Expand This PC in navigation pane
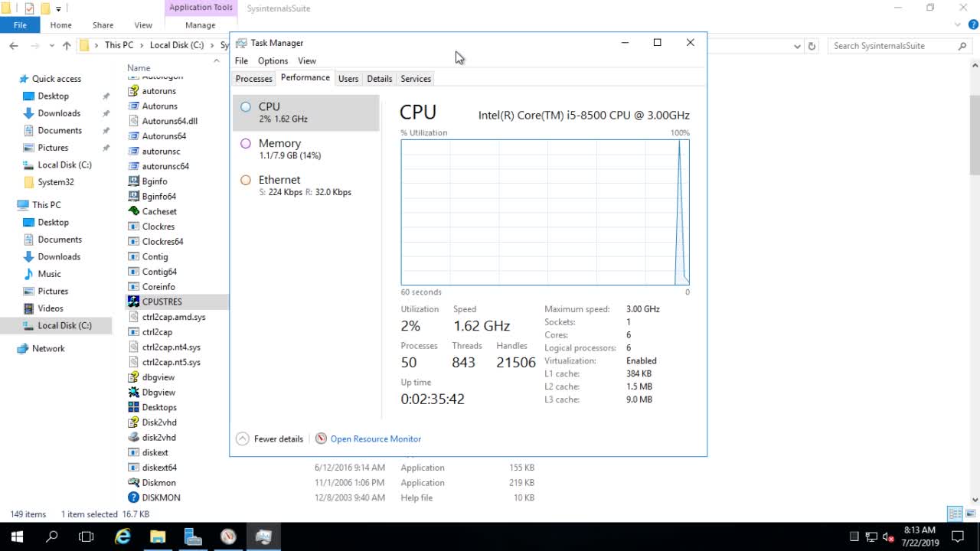This screenshot has width=980, height=551. [x=46, y=205]
